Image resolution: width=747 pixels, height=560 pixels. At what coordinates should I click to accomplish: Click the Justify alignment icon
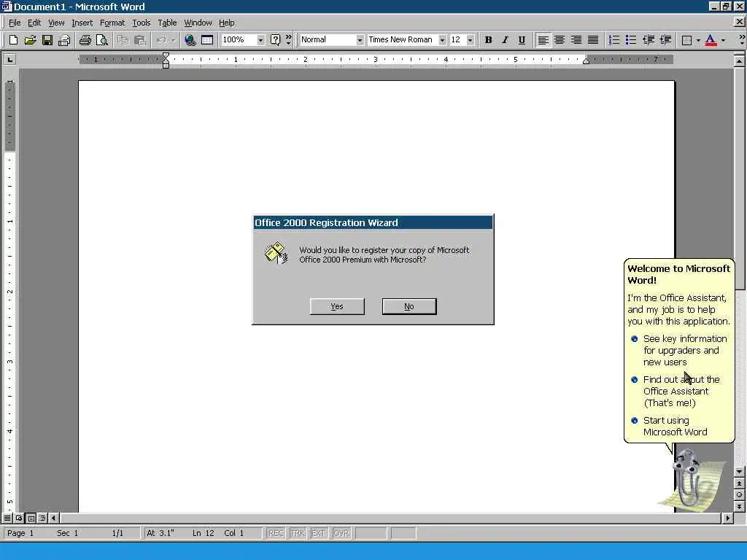pyautogui.click(x=592, y=40)
